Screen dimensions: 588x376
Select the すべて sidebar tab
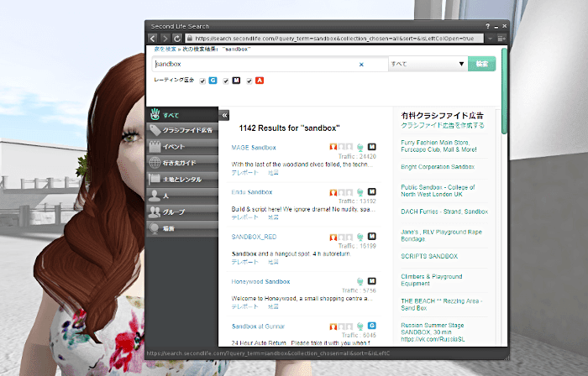[182, 115]
